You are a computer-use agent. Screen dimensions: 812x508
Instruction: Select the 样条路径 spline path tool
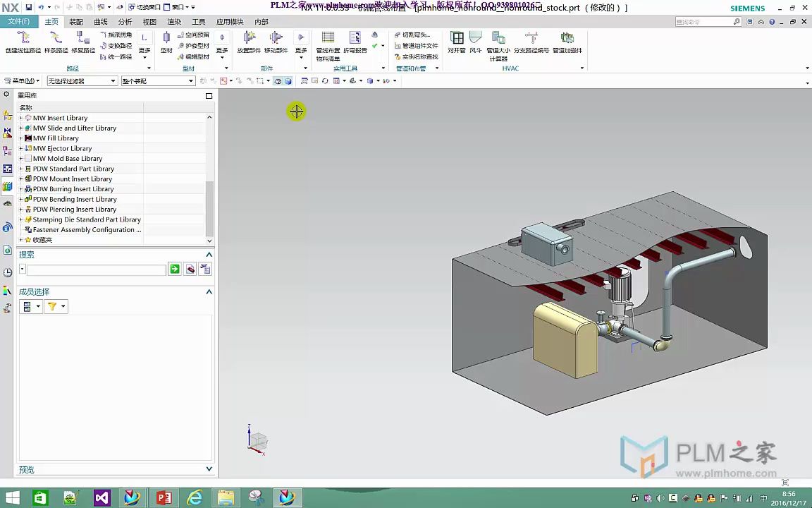(x=56, y=42)
